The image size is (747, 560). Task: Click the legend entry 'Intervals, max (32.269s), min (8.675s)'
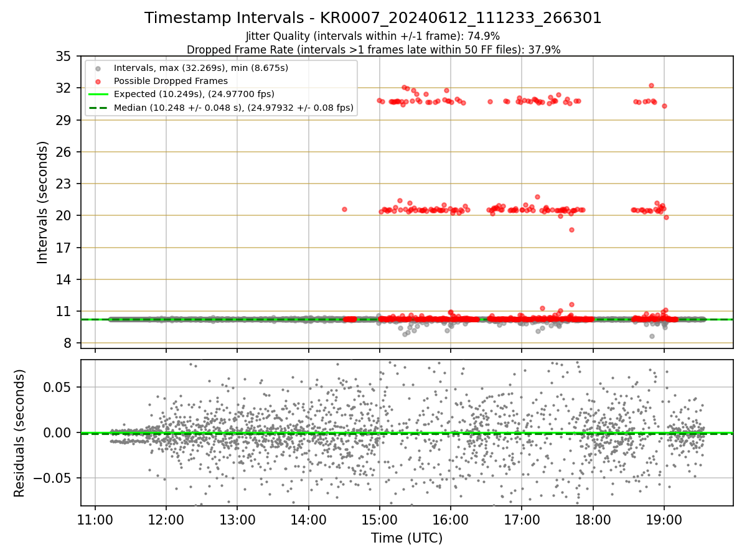click(201, 67)
